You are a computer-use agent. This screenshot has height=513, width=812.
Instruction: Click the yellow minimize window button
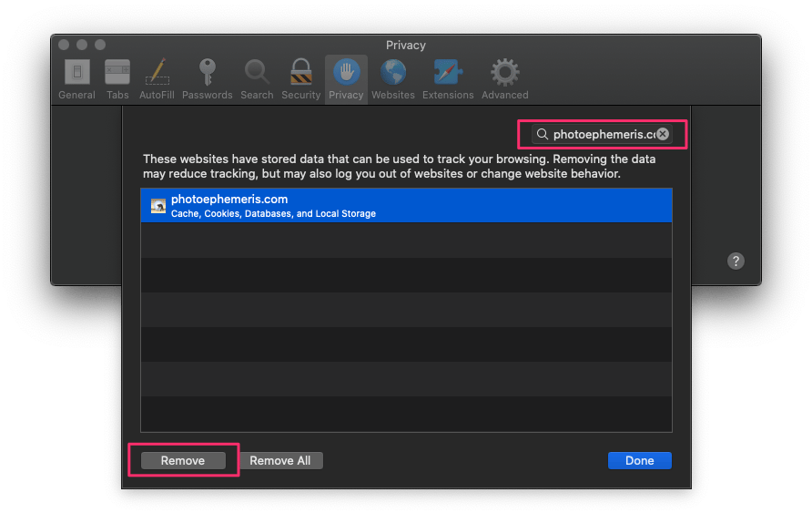[82, 45]
